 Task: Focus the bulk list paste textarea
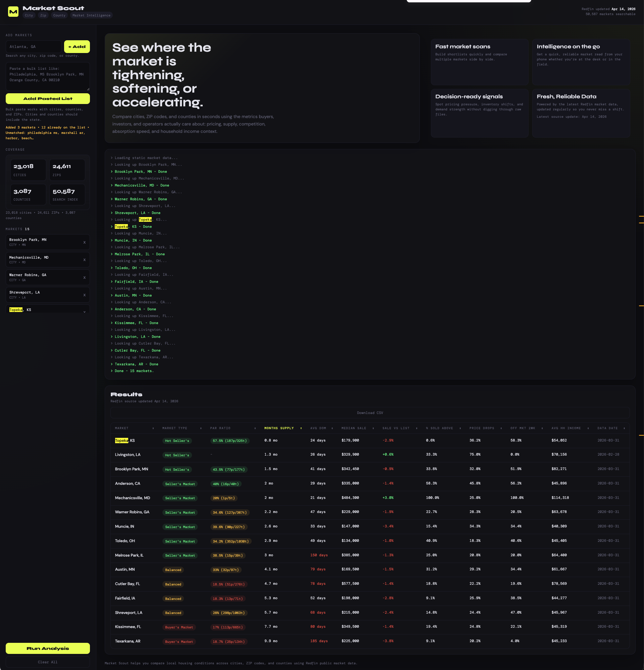pyautogui.click(x=48, y=76)
